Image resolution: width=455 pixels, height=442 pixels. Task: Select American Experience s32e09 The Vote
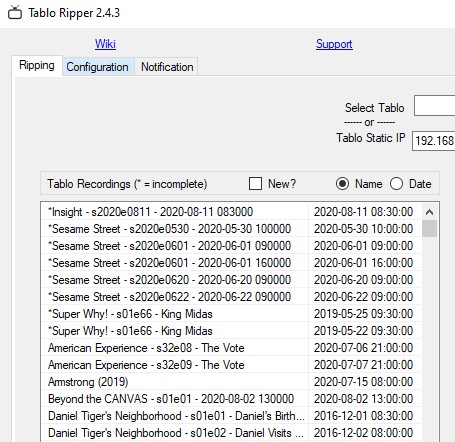point(231,365)
